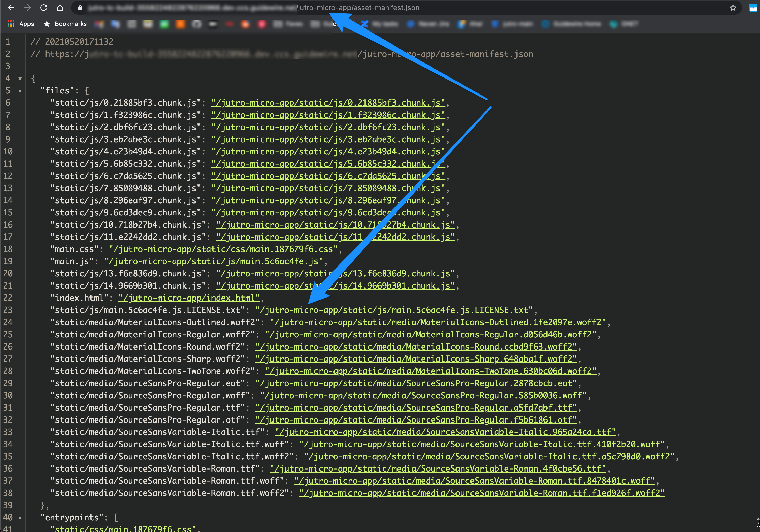760x532 pixels.
Task: Open the main.5c6ac4fe.js link on line 19
Action: pyautogui.click(x=214, y=261)
